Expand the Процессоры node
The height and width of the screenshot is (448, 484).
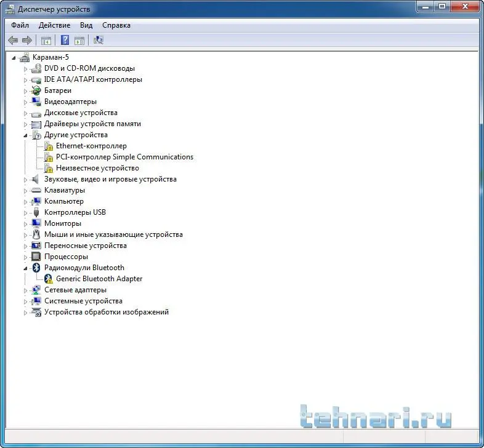tap(26, 257)
